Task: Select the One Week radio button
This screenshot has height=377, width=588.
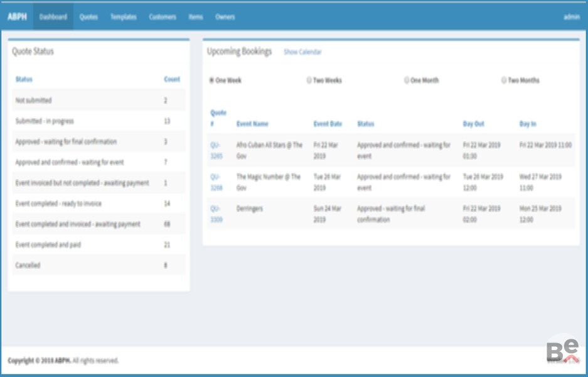Action: pos(211,80)
